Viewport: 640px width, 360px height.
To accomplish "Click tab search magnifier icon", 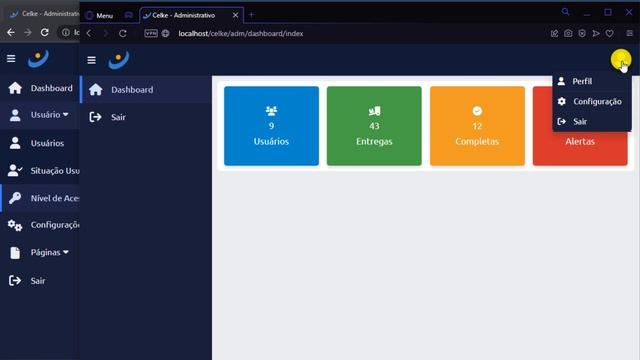I will click(565, 12).
